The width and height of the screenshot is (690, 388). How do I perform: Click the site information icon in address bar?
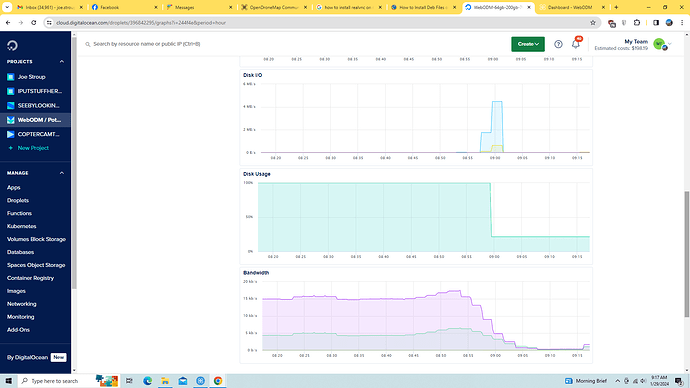[49, 23]
